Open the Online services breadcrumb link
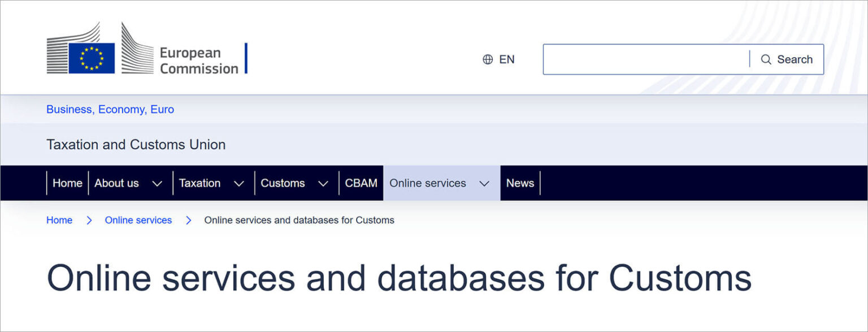 138,220
